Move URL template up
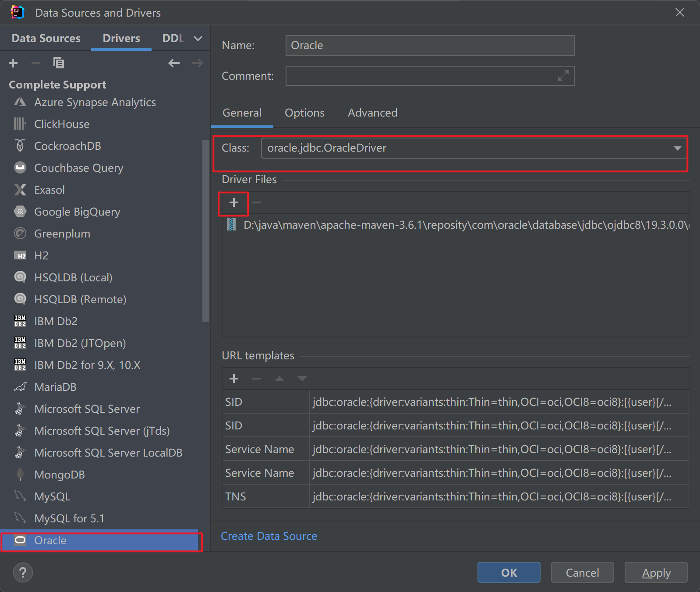 [279, 379]
